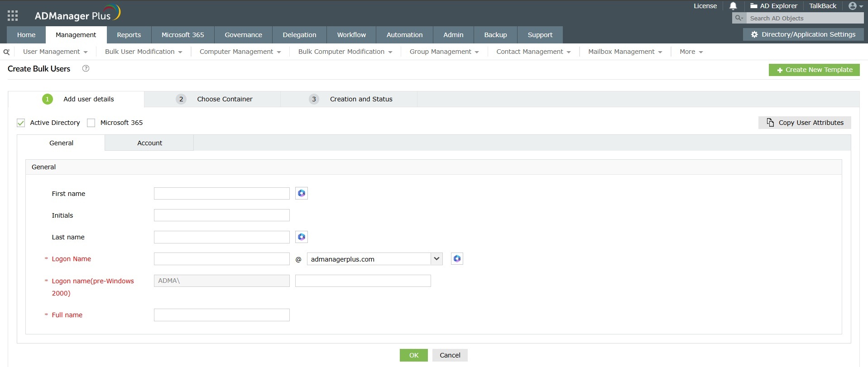Click Copy User Attributes button
The height and width of the screenshot is (367, 868).
point(805,123)
